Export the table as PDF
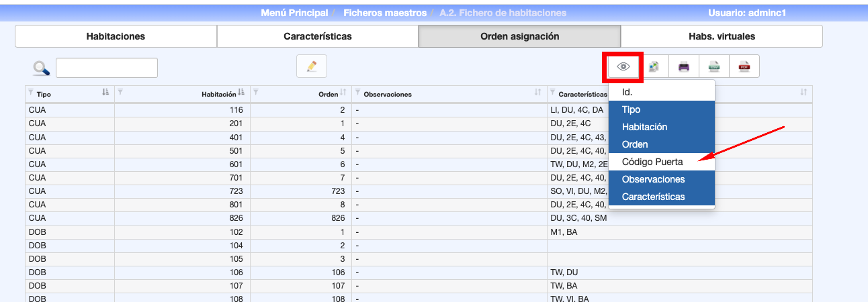Viewport: 868px width, 302px height. (x=744, y=66)
